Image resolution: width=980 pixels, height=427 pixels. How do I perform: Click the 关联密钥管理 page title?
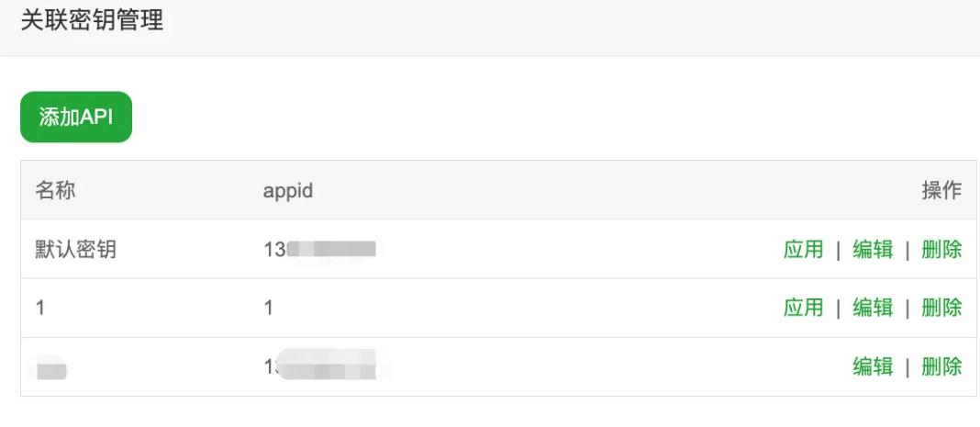coord(92,20)
